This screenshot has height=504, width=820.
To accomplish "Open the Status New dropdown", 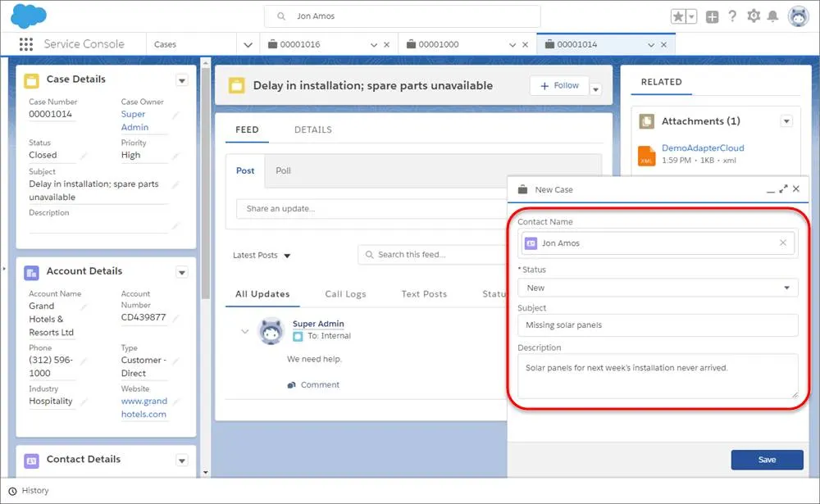I will [x=658, y=288].
